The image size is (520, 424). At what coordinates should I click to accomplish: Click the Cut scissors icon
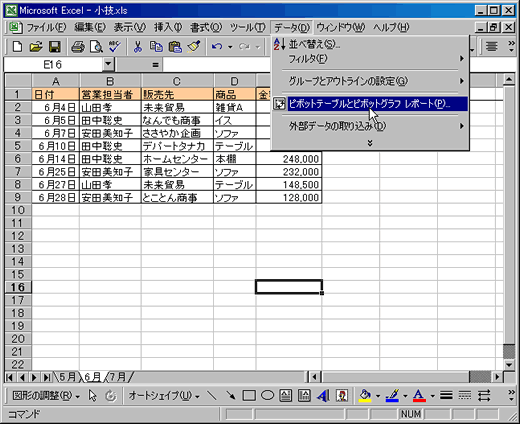[138, 47]
